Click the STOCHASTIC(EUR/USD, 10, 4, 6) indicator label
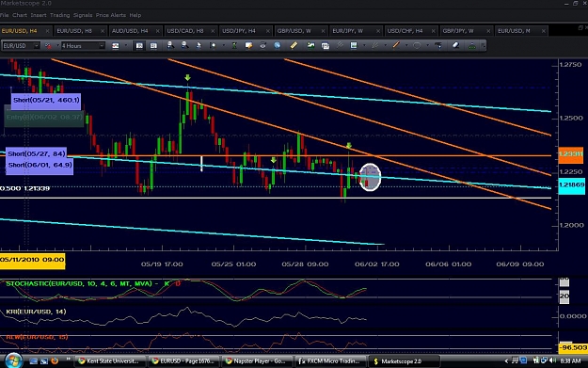This screenshot has height=368, width=588. coord(79,283)
